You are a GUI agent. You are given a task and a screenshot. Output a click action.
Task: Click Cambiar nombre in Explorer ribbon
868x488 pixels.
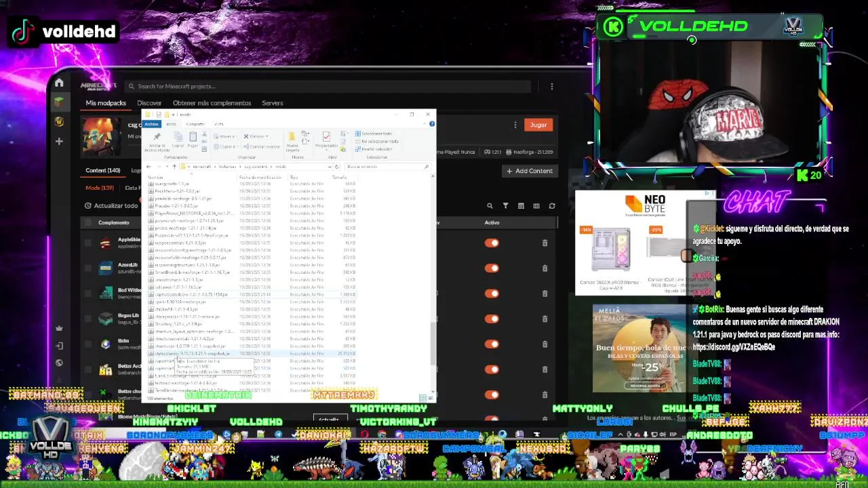(262, 146)
